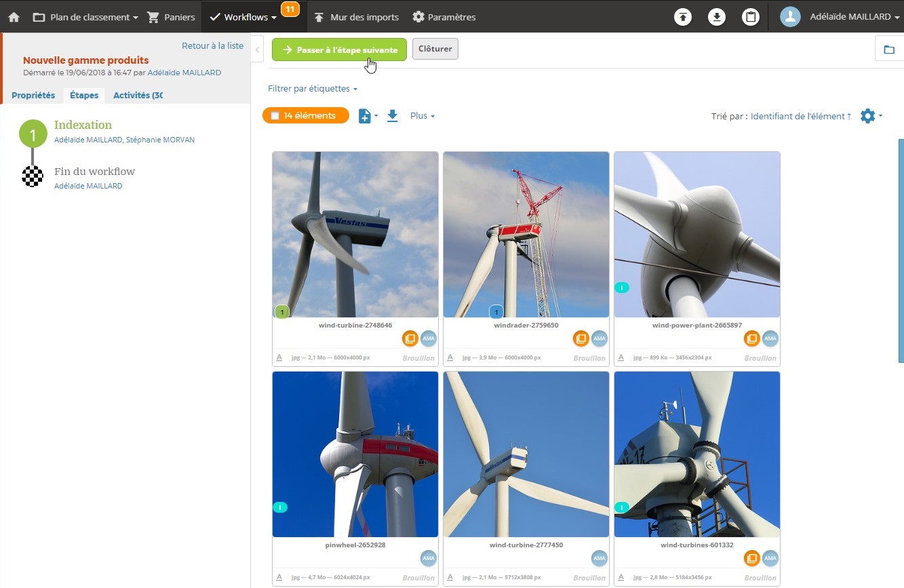The image size is (904, 588).
Task: Collapse the left workflow panel arrow
Action: pyautogui.click(x=257, y=50)
